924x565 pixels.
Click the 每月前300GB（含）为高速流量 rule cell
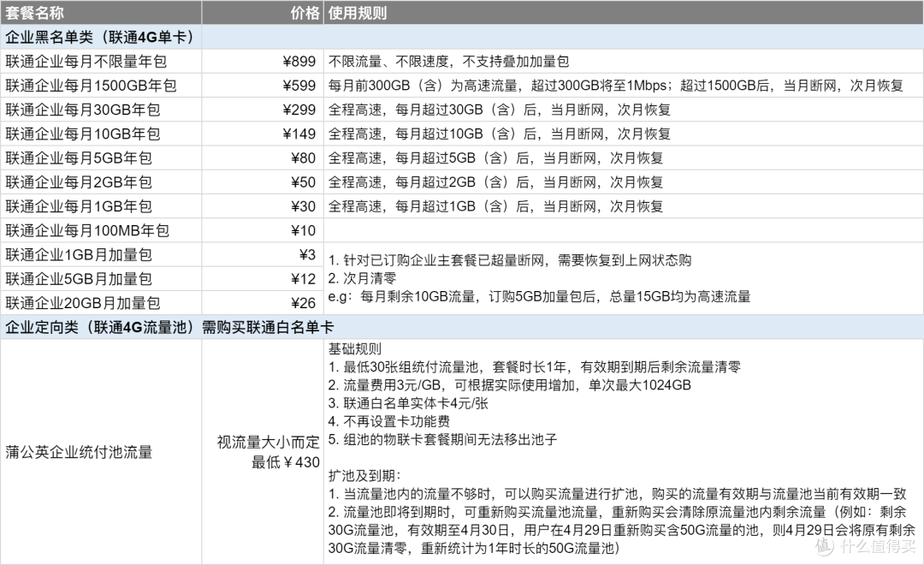click(x=624, y=86)
